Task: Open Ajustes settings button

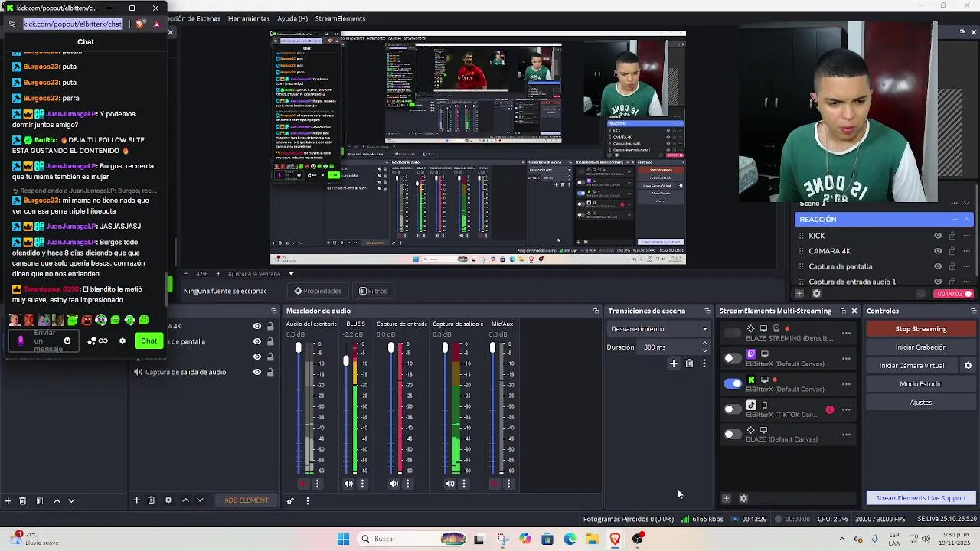Action: point(921,403)
